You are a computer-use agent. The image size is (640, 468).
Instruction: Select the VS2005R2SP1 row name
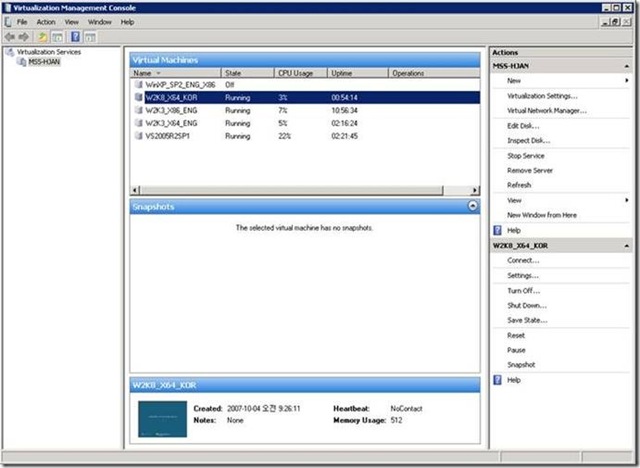(x=167, y=136)
